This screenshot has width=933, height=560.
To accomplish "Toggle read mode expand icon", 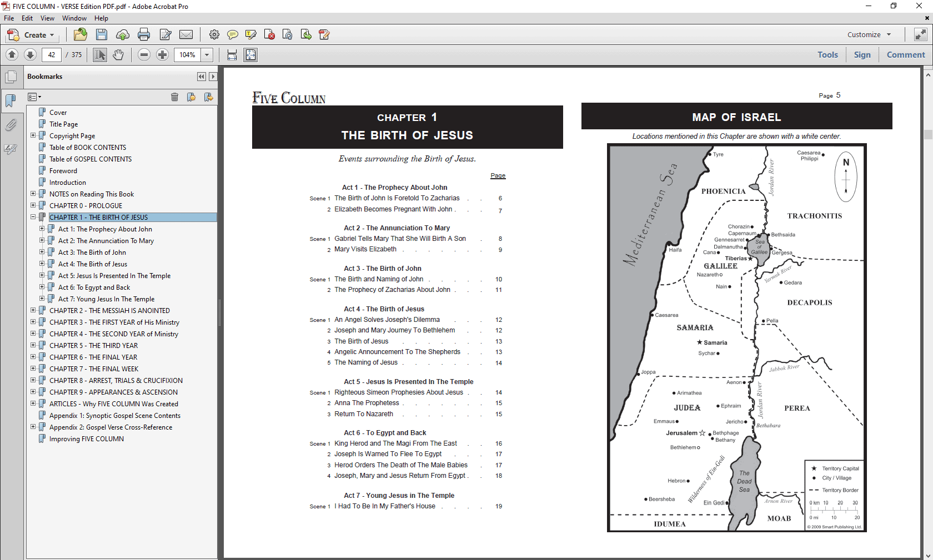I will click(x=921, y=34).
